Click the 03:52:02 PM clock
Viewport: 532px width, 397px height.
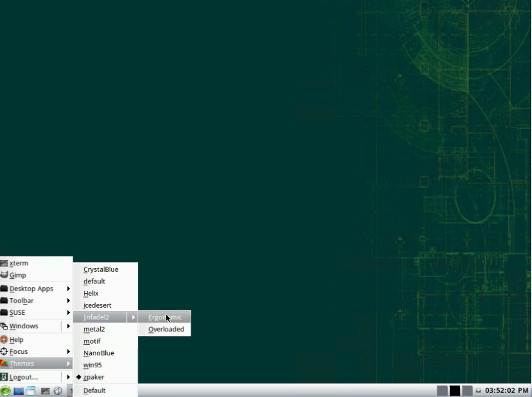point(506,391)
